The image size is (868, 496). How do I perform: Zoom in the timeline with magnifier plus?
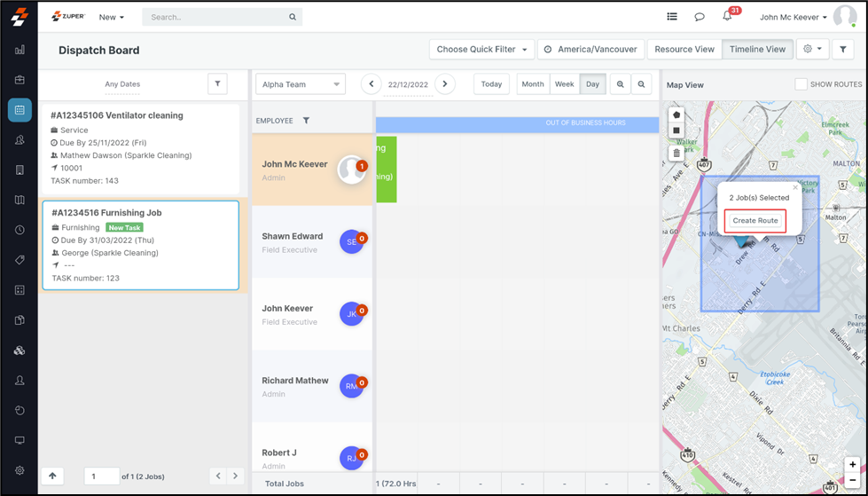(x=620, y=84)
